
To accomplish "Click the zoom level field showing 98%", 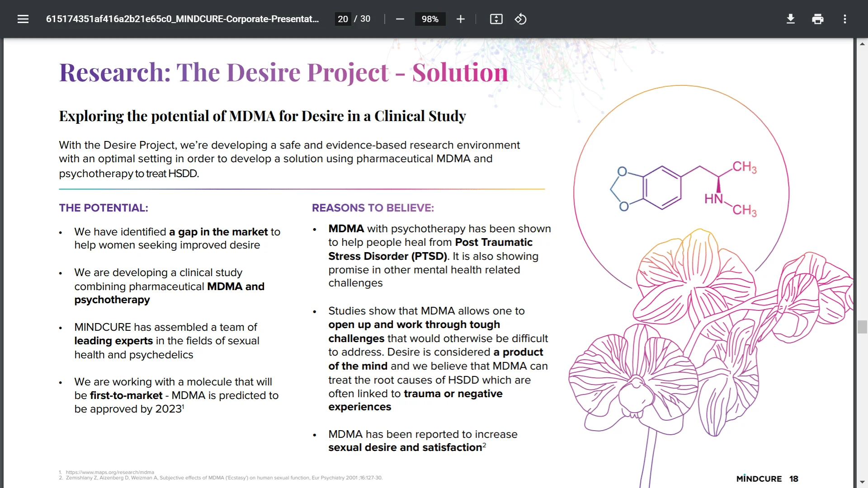I will (x=430, y=19).
